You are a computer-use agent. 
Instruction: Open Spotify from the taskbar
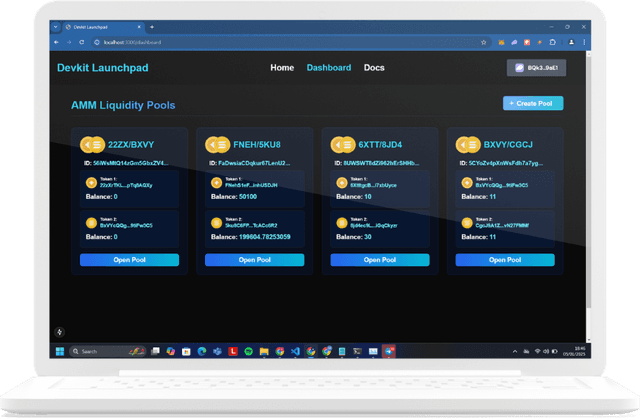pyautogui.click(x=248, y=351)
